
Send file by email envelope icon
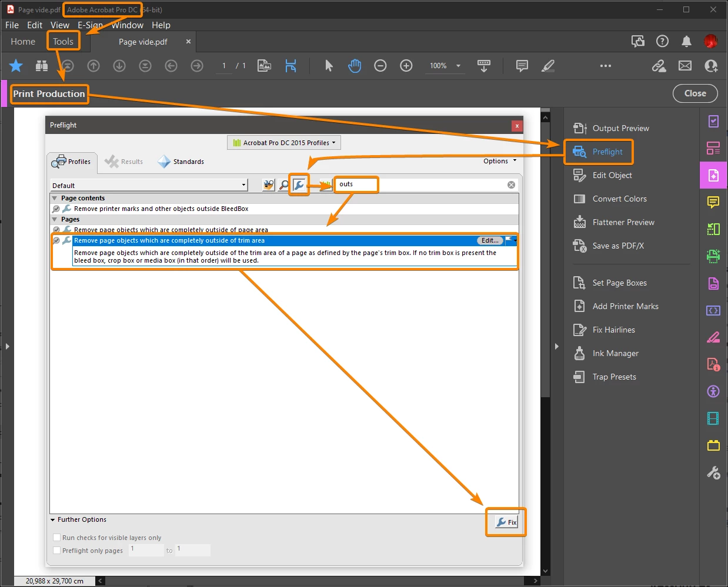(x=685, y=66)
